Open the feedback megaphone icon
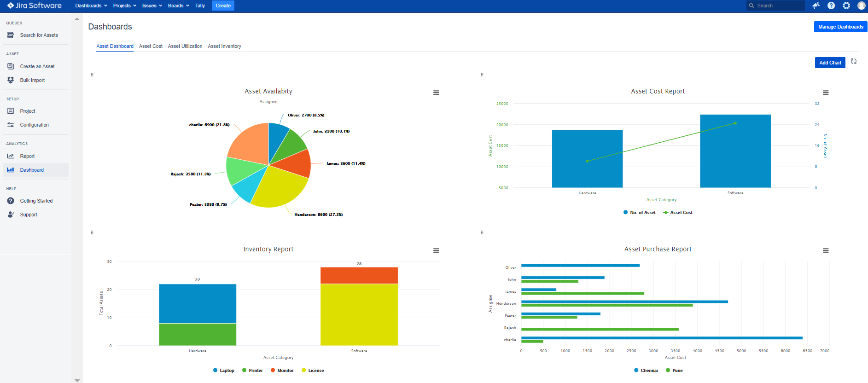Viewport: 868px width, 383px height. click(x=816, y=6)
